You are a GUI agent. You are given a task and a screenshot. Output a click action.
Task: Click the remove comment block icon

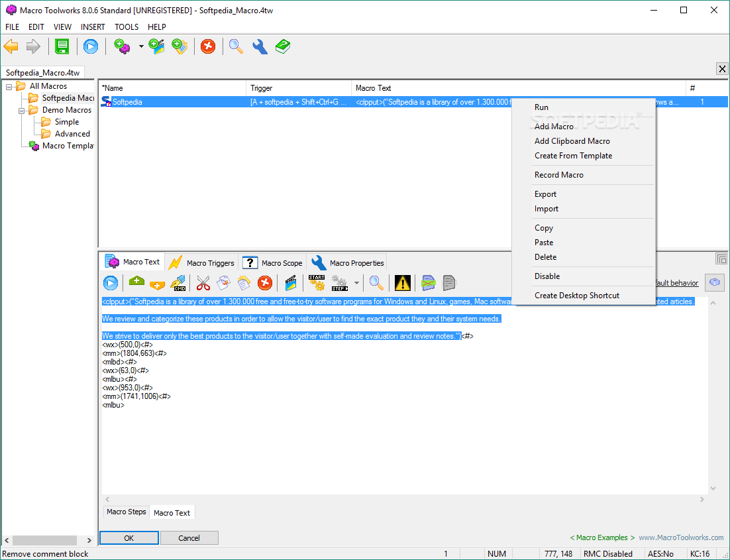click(429, 283)
